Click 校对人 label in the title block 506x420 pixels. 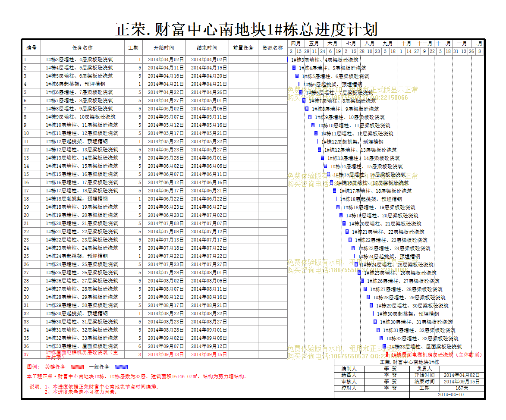tap(349, 388)
